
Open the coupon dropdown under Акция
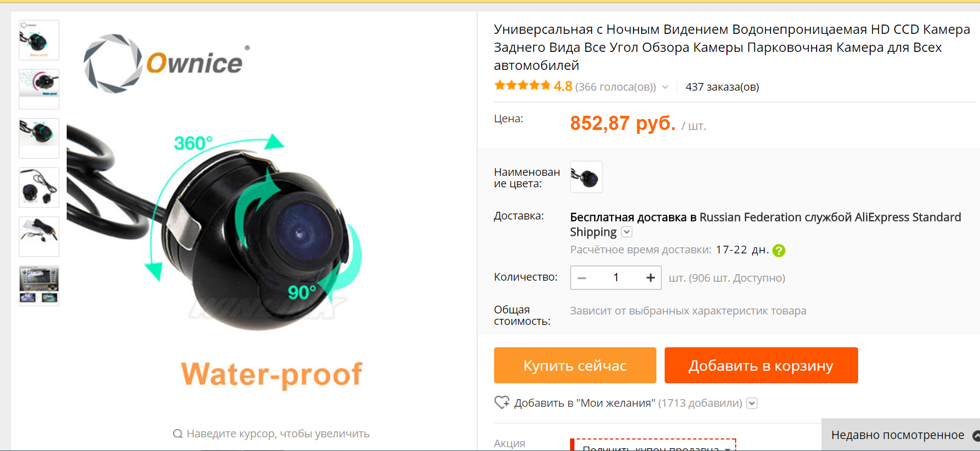[728, 448]
